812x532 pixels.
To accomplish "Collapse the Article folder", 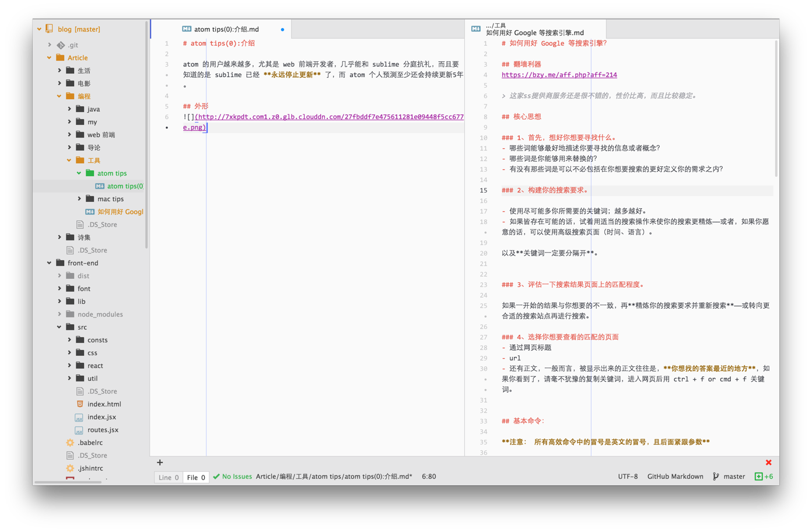I will pos(49,57).
